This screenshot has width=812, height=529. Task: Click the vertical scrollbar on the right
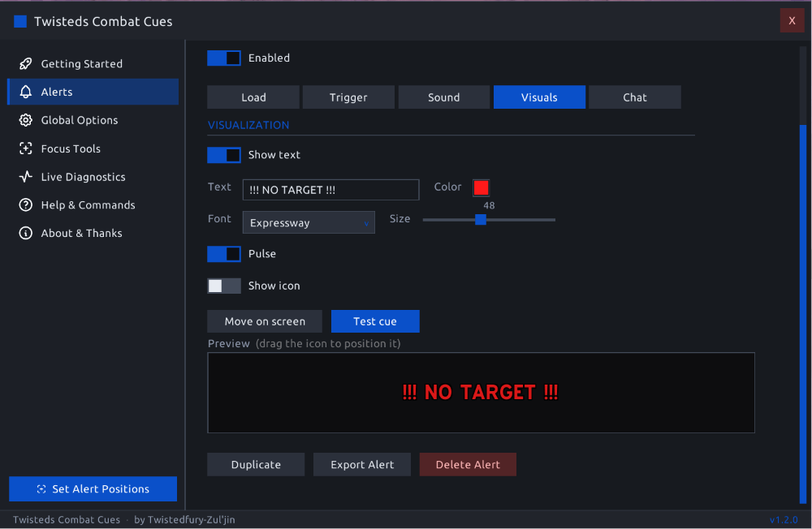(803, 314)
